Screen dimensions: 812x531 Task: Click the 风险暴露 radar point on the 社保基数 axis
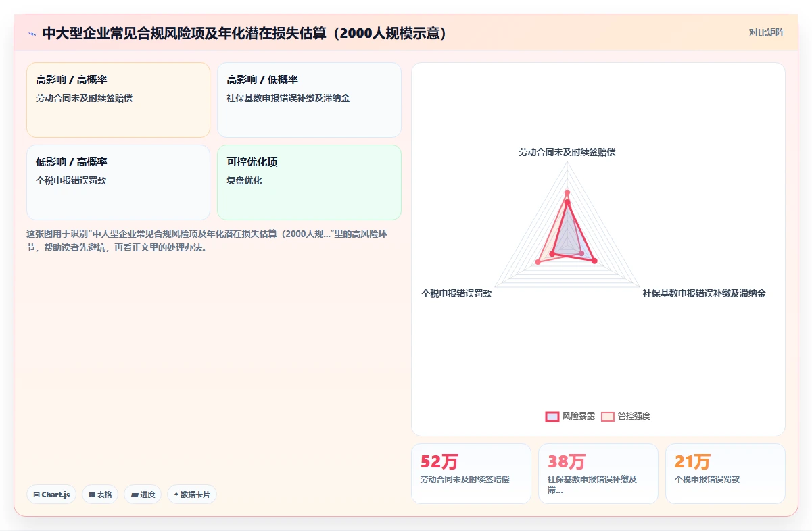click(x=594, y=261)
